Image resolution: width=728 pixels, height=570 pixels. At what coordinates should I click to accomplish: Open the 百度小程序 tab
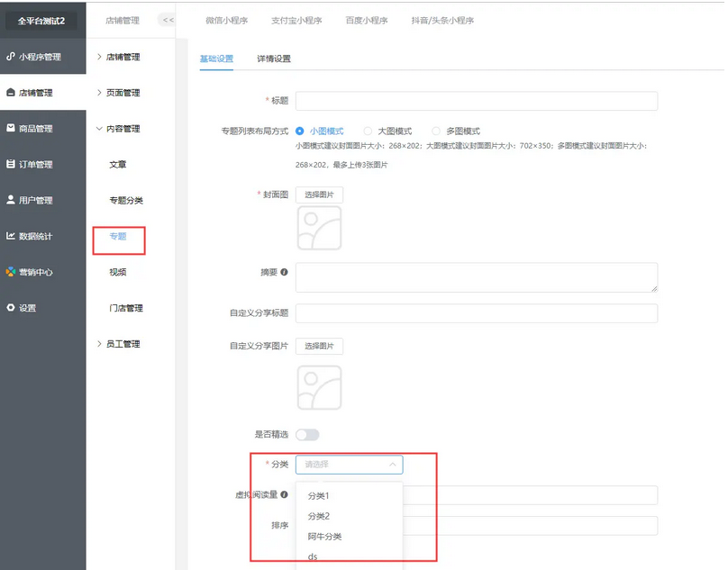367,21
